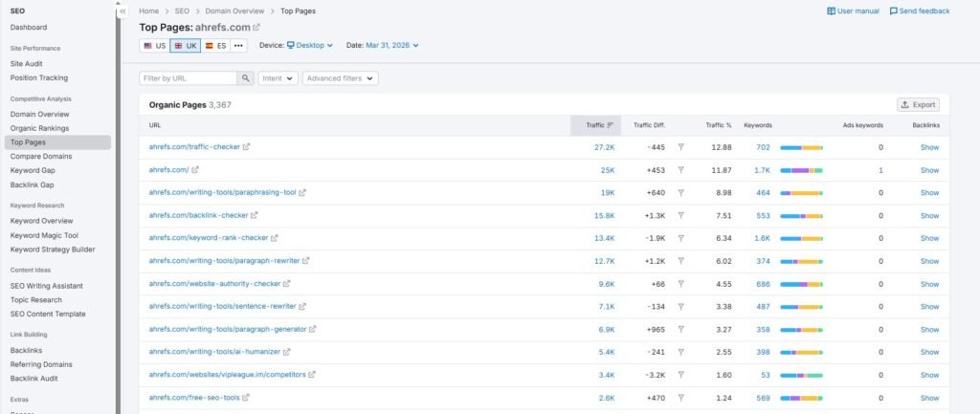Open the Intent filter dropdown

click(278, 78)
